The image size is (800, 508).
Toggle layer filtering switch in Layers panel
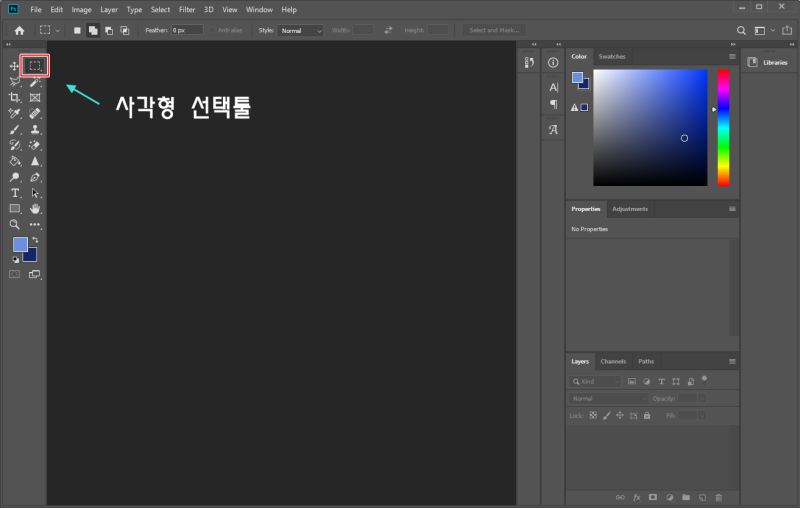704,379
